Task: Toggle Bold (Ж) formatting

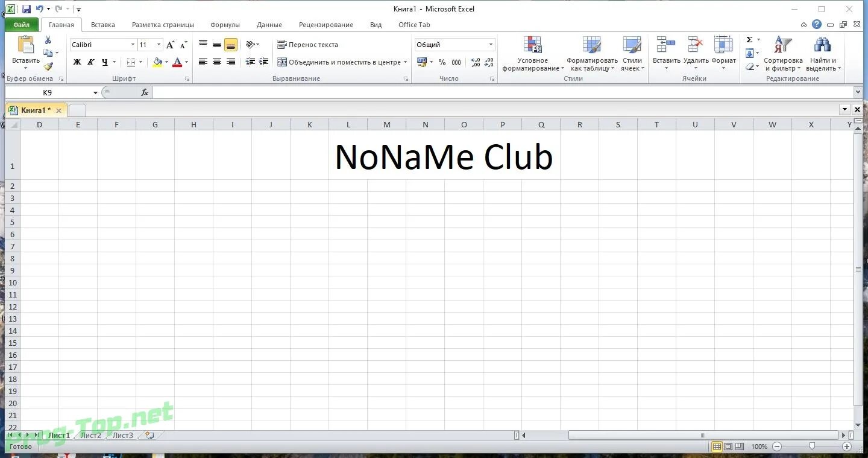Action: [x=77, y=62]
